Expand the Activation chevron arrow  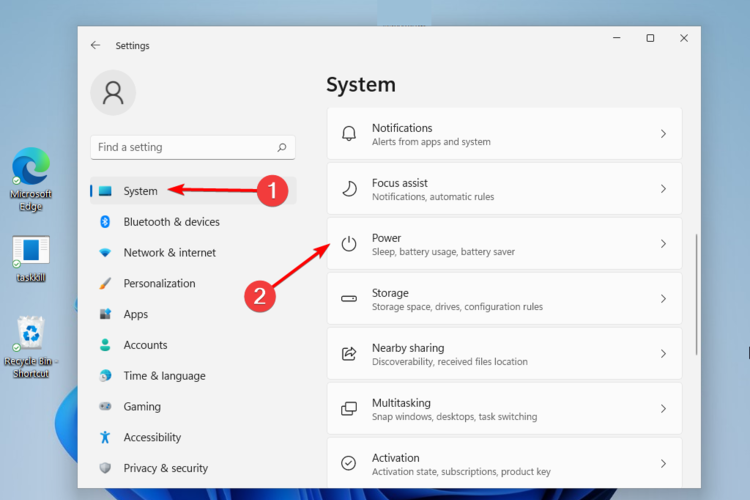[x=663, y=464]
